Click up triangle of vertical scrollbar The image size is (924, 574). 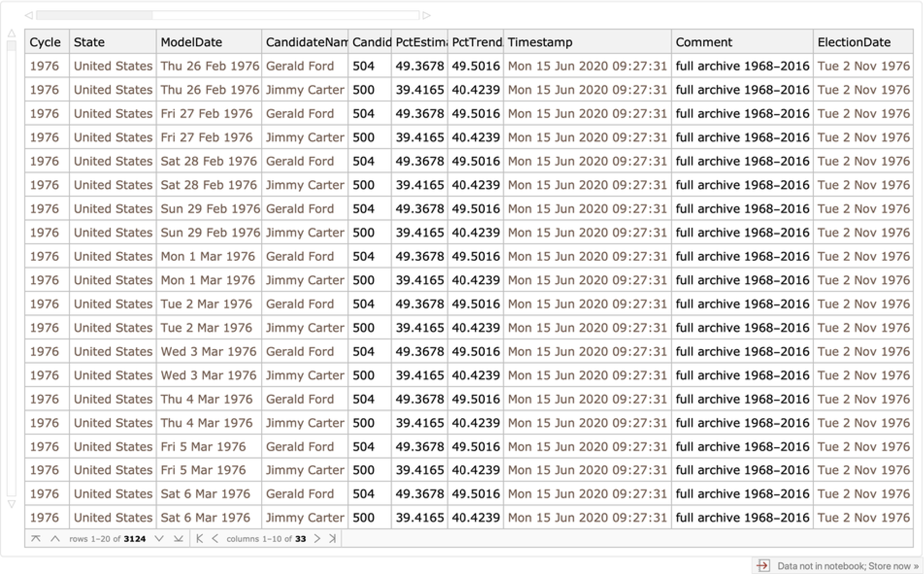click(12, 34)
